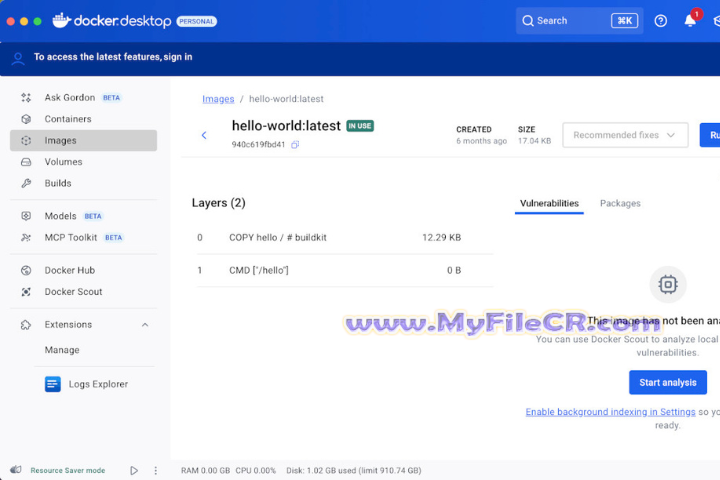Open the help question mark icon
This screenshot has width=720, height=480.
[660, 21]
